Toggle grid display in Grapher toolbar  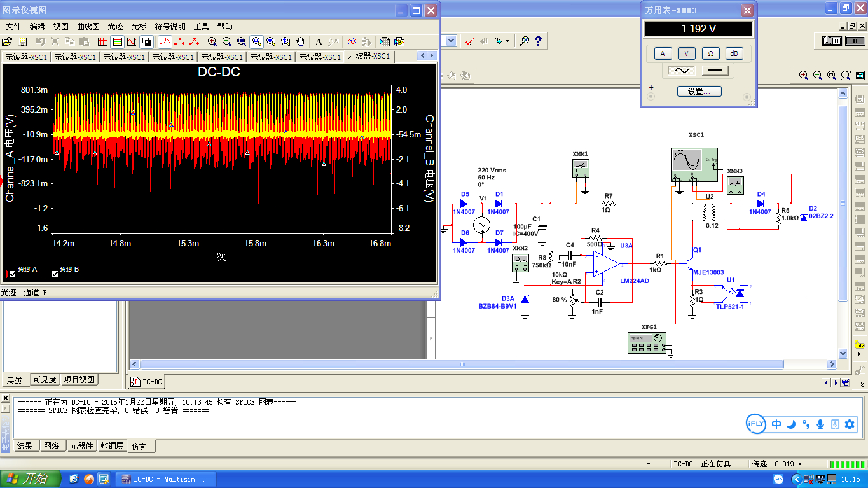(102, 42)
